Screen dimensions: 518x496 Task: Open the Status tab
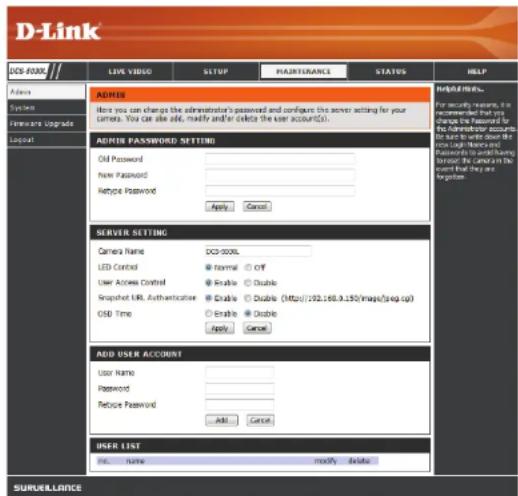(x=391, y=71)
